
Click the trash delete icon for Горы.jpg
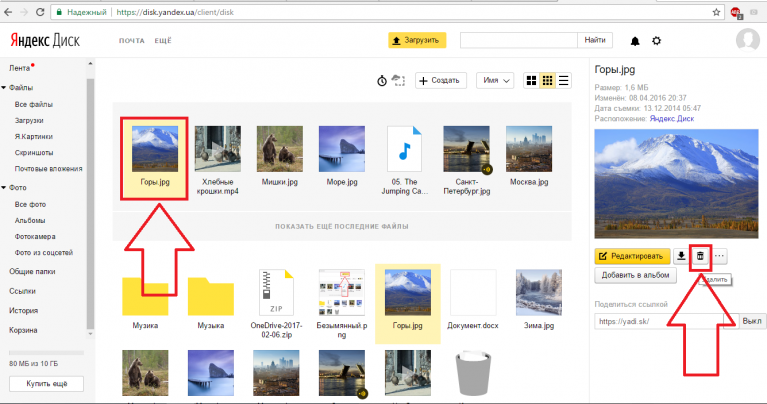pyautogui.click(x=701, y=256)
